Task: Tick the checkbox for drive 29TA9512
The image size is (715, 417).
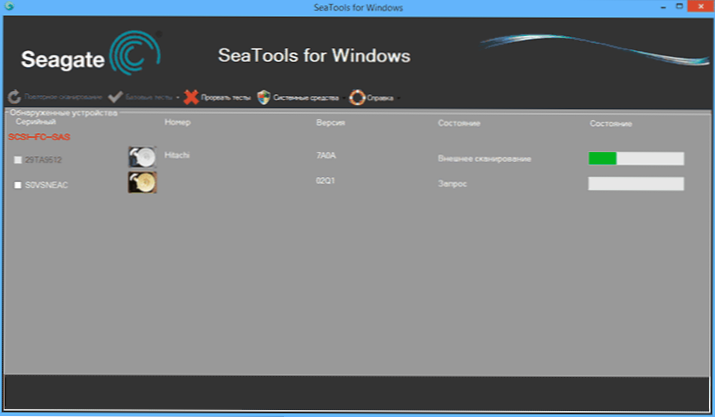Action: pos(18,160)
